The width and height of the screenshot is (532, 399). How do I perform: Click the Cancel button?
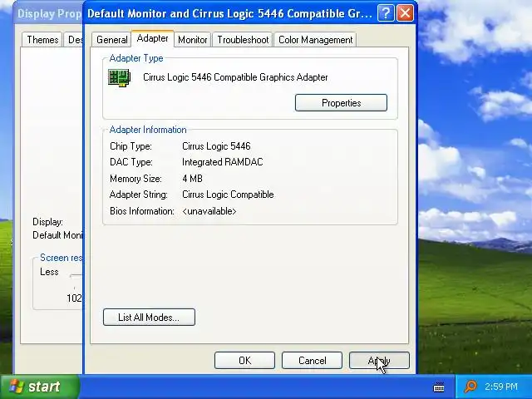point(312,360)
